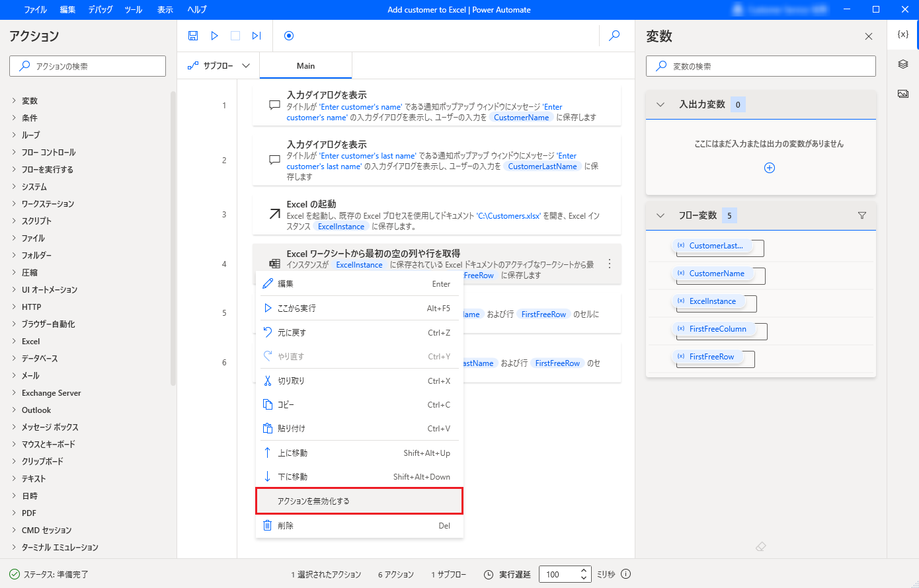Run the flow with play icon
The image size is (919, 588).
click(x=214, y=36)
